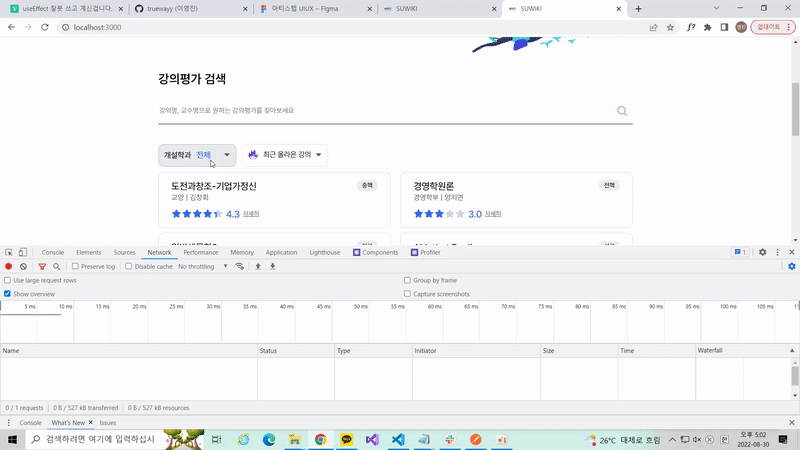Clear the network log

pyautogui.click(x=23, y=266)
